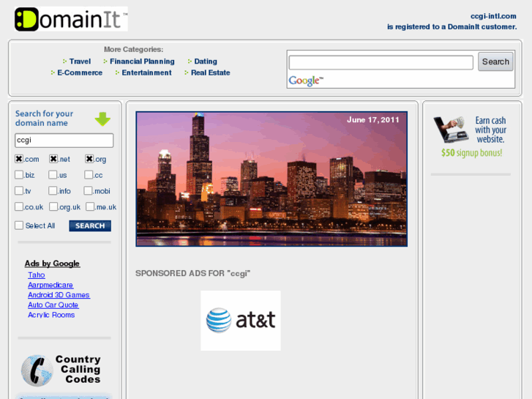
Task: Click the Country Calling Codes globe phone icon
Action: 37,370
